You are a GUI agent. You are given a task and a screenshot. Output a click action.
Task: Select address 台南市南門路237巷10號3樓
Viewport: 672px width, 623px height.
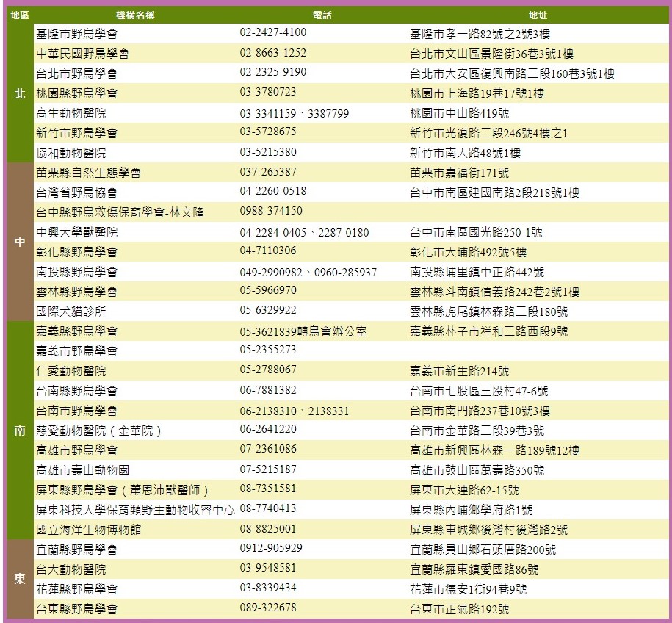pos(480,411)
